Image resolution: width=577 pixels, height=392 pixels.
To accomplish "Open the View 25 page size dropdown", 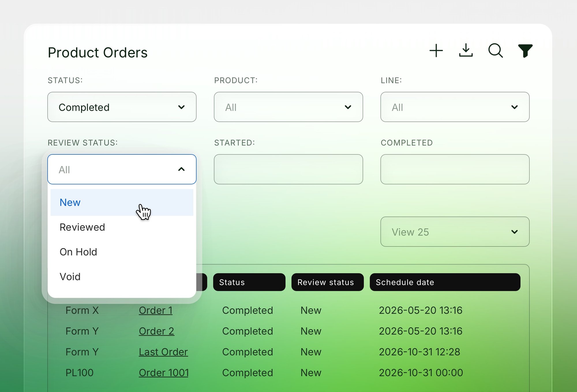I will tap(455, 231).
